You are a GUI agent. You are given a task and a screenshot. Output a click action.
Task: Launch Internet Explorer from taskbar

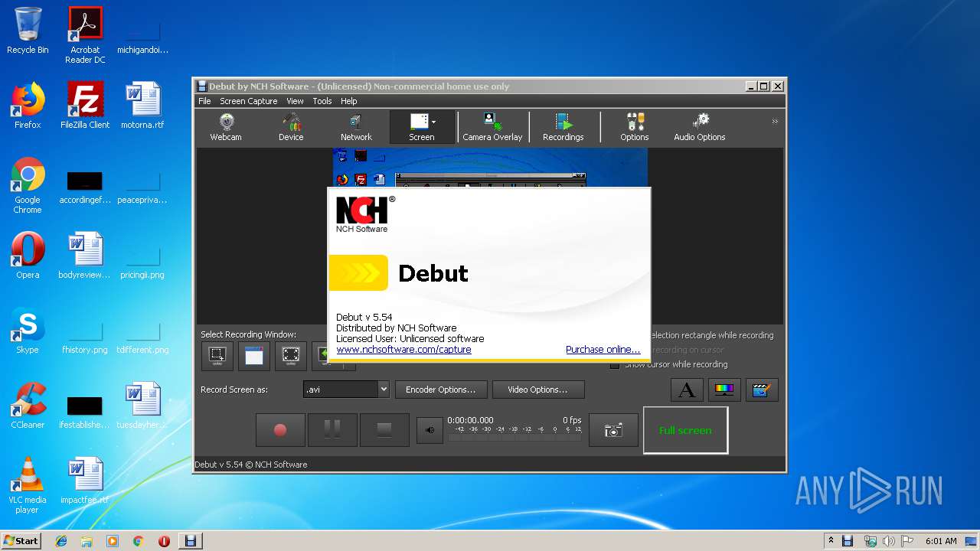pos(61,540)
